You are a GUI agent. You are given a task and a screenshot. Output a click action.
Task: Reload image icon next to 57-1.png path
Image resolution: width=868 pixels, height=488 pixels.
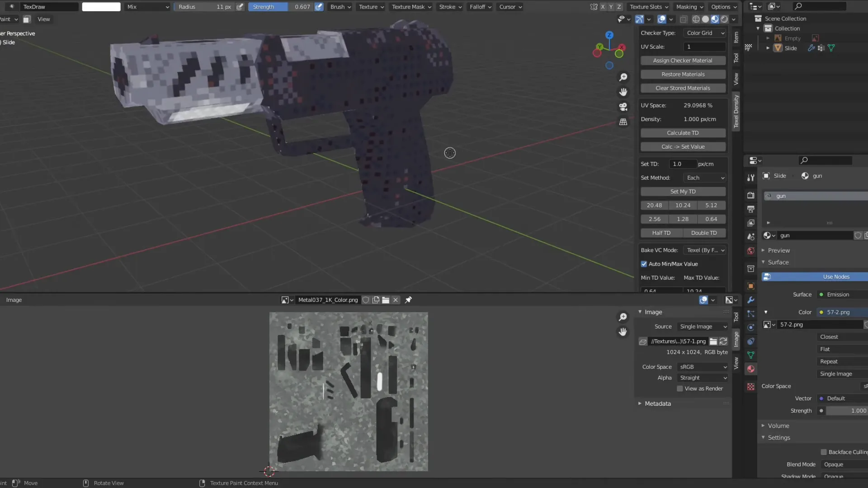[723, 342]
